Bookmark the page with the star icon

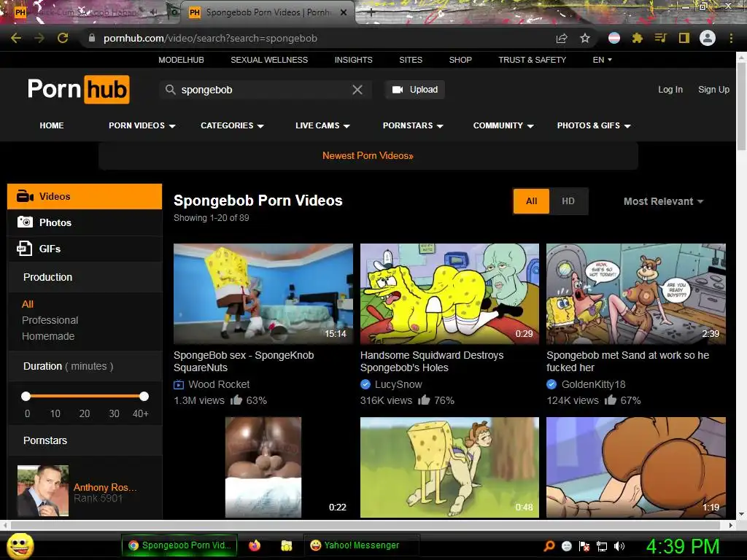pyautogui.click(x=585, y=38)
